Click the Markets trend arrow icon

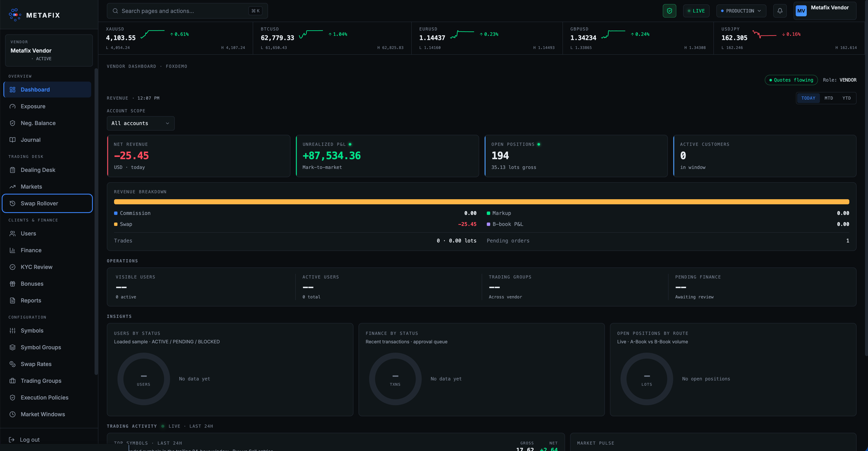tap(13, 187)
